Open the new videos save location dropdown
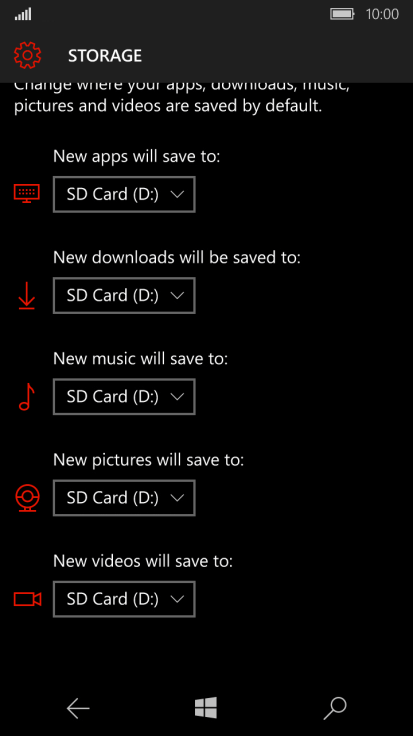Viewport: 413px width, 736px height. click(x=124, y=599)
